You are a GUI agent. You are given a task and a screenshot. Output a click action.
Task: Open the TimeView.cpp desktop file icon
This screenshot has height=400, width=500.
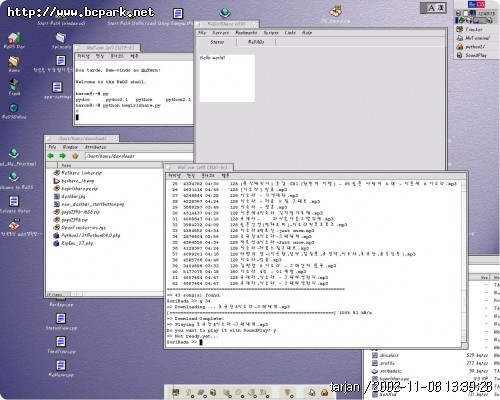(61, 344)
